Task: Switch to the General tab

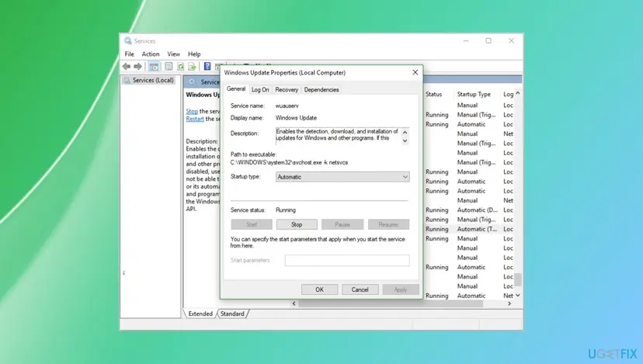Action: [236, 89]
